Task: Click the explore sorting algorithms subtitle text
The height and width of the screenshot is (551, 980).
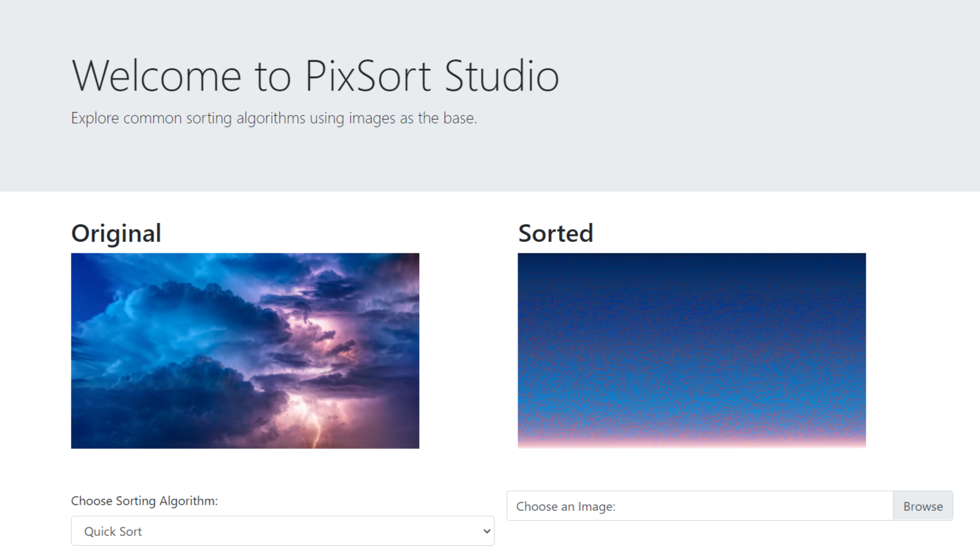Action: point(274,118)
